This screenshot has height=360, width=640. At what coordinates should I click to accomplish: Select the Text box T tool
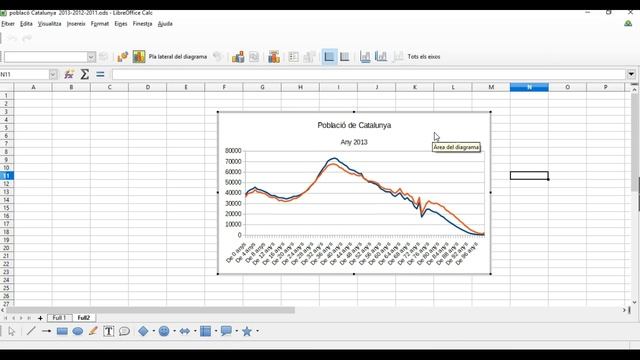click(109, 331)
